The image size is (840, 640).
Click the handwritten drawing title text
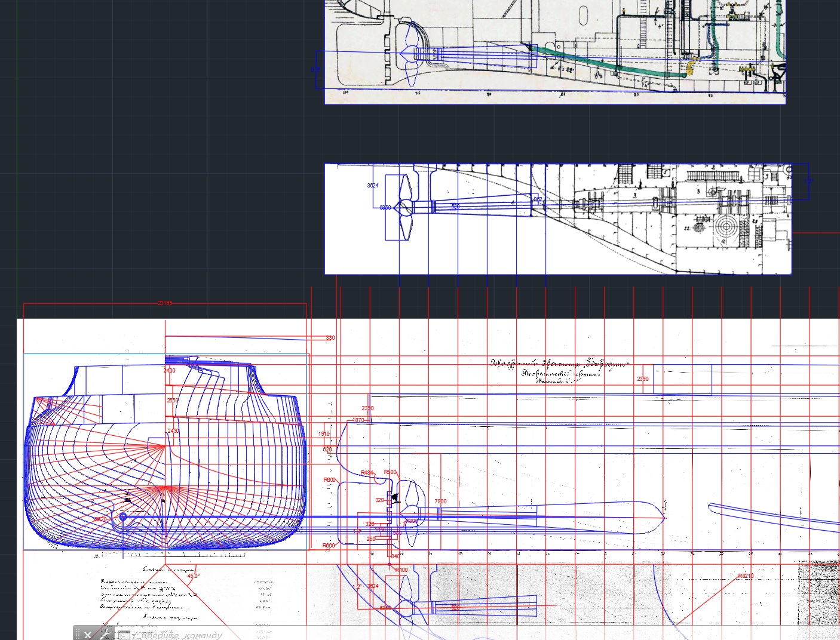[x=559, y=364]
